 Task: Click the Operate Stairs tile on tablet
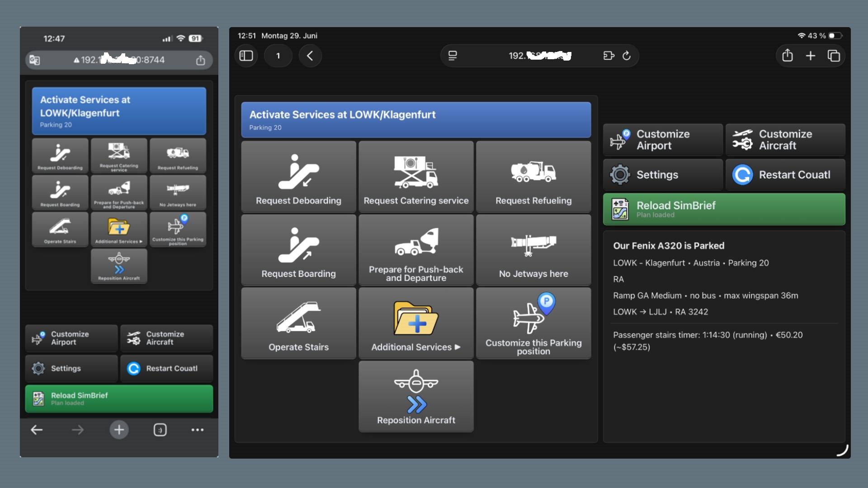tap(298, 323)
